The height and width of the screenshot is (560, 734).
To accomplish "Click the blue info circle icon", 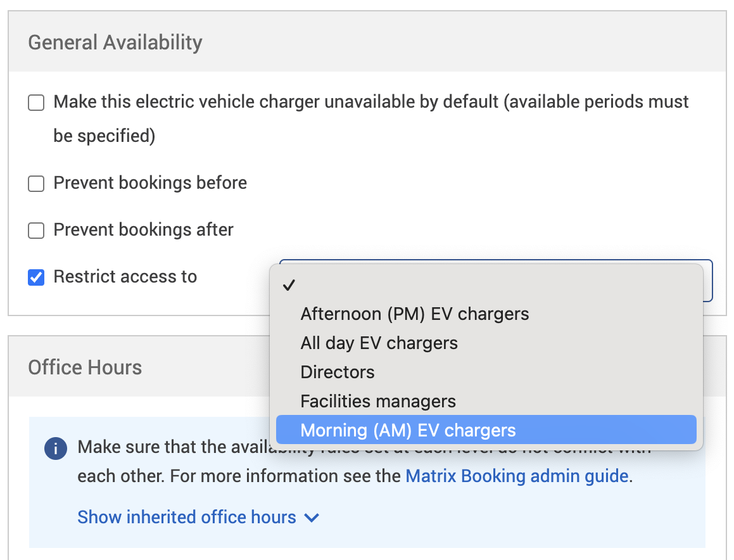I will 56,449.
